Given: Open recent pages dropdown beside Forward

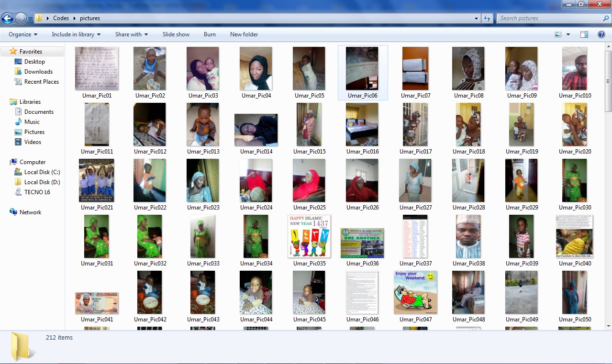Looking at the screenshot, I should (31, 19).
